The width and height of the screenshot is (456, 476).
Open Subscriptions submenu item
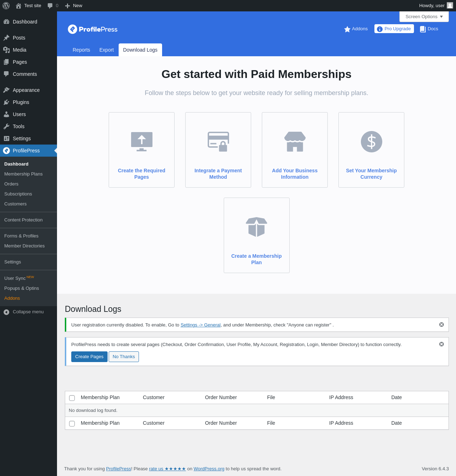pos(18,194)
